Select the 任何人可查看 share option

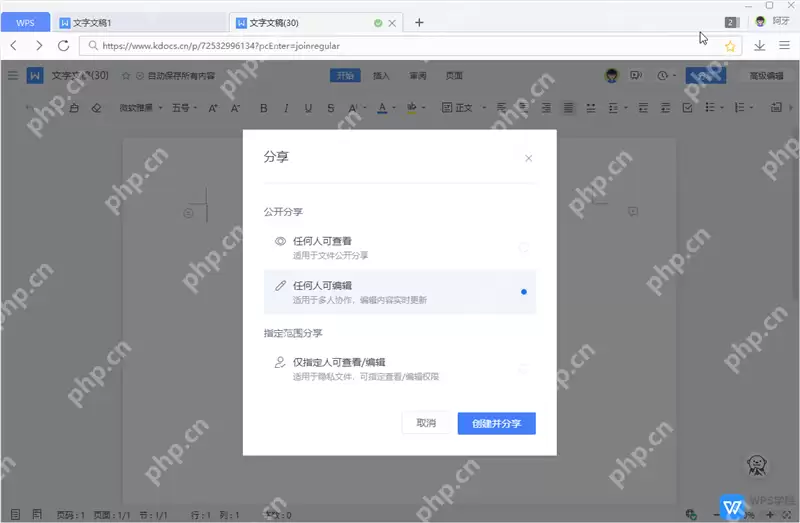(x=399, y=247)
